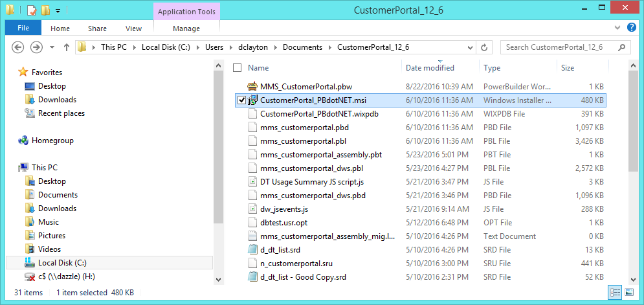Click 'This PC' in the address bar
The height and width of the screenshot is (305, 644).
[114, 47]
